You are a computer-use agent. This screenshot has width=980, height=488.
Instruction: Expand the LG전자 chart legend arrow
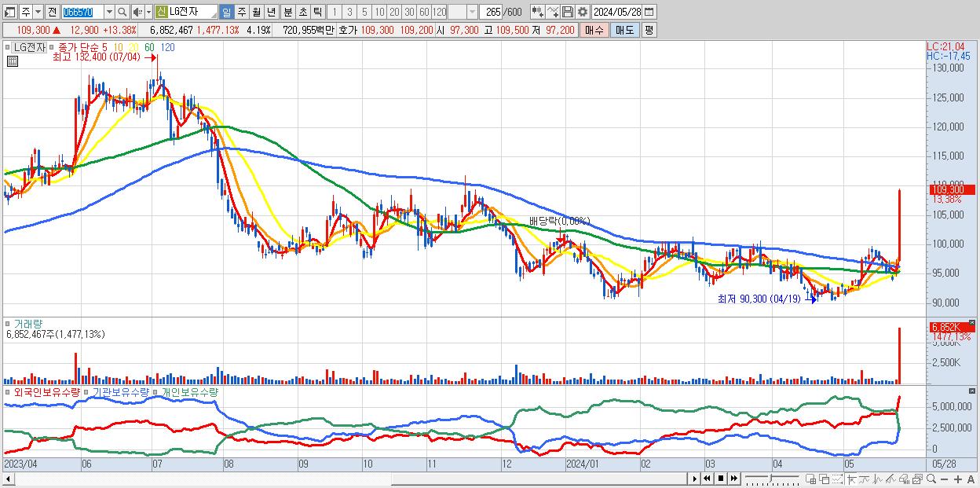tap(9, 47)
